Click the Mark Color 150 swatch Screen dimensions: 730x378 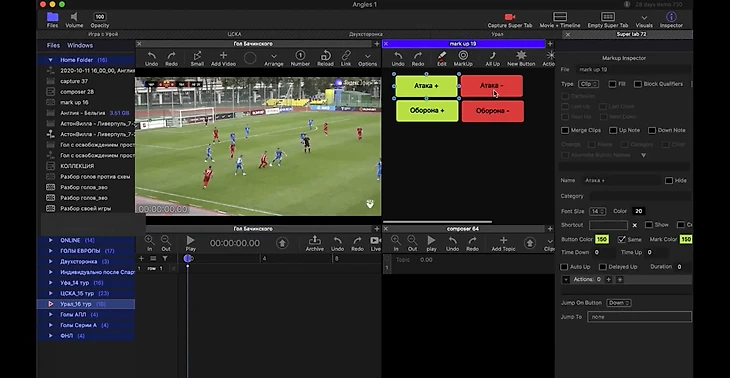pos(686,239)
